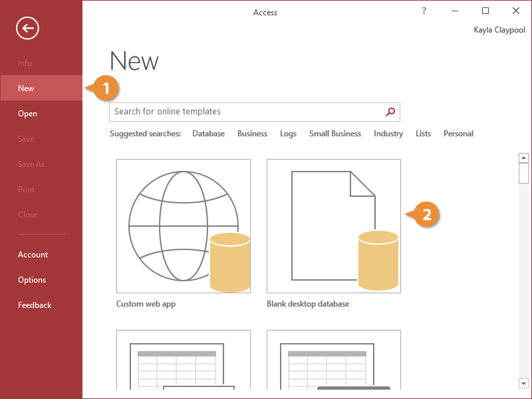This screenshot has width=532, height=399.
Task: Click the search magnifier icon
Action: coord(391,112)
